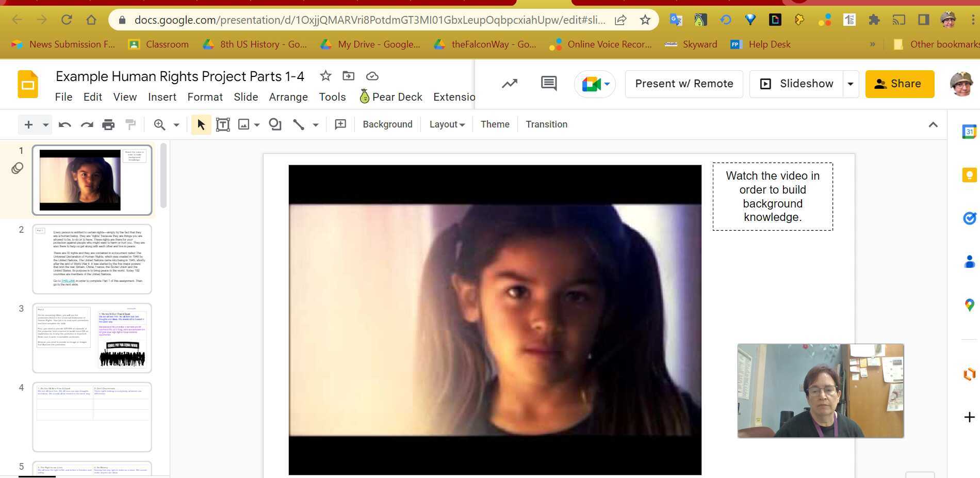Screen dimensions: 980x478
Task: Add a new comment
Action: pos(548,83)
